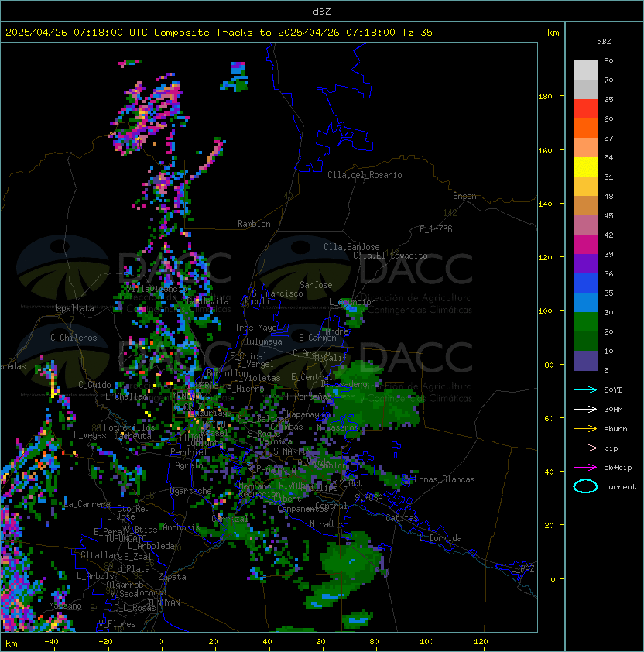The height and width of the screenshot is (652, 644).
Task: Pick the green 30 dBZ legend swatch
Action: [585, 322]
